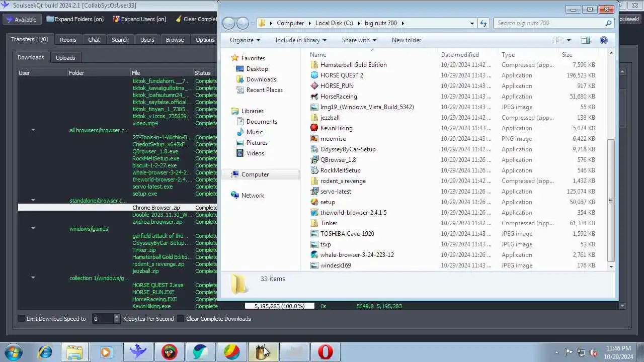644x362 pixels.
Task: Select servo-latest installer icon
Action: click(314, 192)
